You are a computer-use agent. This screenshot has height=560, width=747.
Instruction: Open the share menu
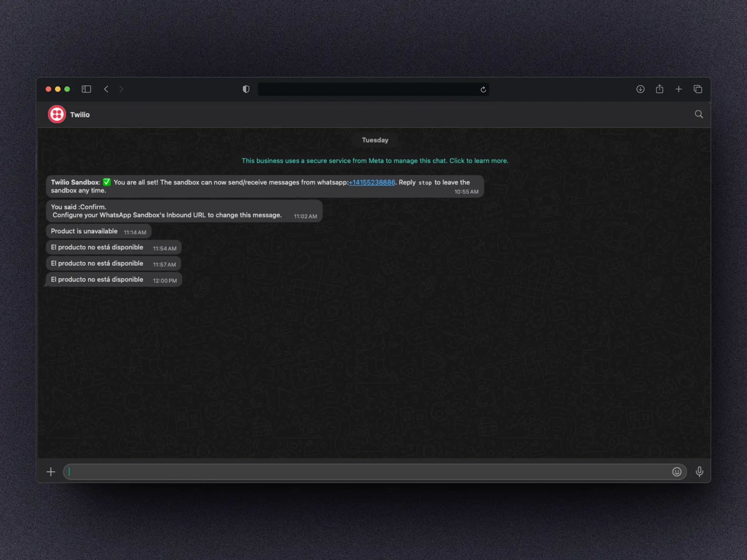click(659, 89)
